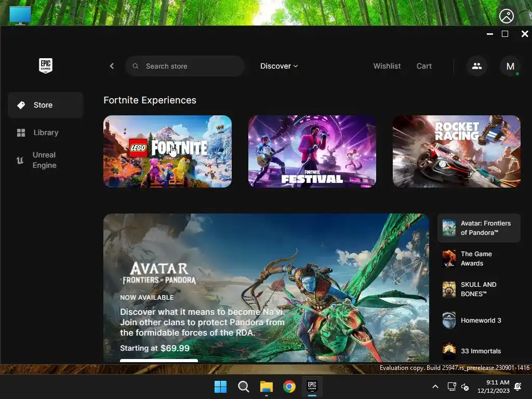The height and width of the screenshot is (399, 532).
Task: Launch Google Chrome from taskbar
Action: coord(289,387)
